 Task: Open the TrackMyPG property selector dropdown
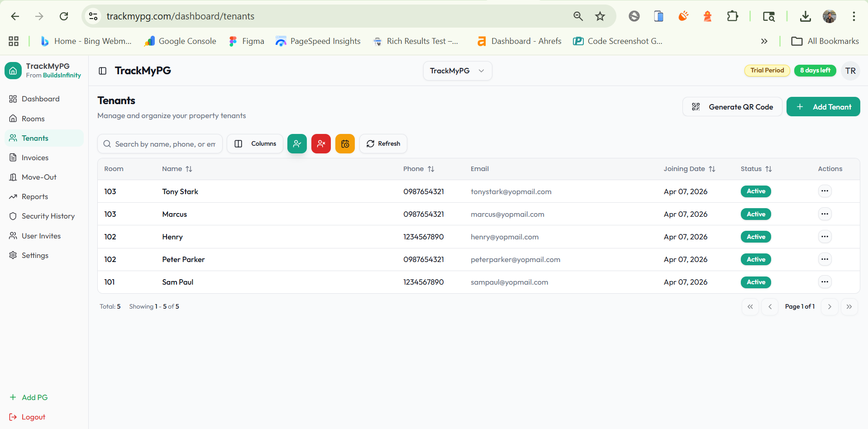457,71
